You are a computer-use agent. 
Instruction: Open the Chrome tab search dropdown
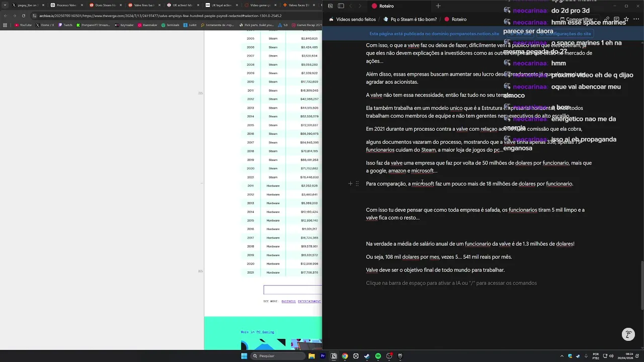pyautogui.click(x=5, y=5)
